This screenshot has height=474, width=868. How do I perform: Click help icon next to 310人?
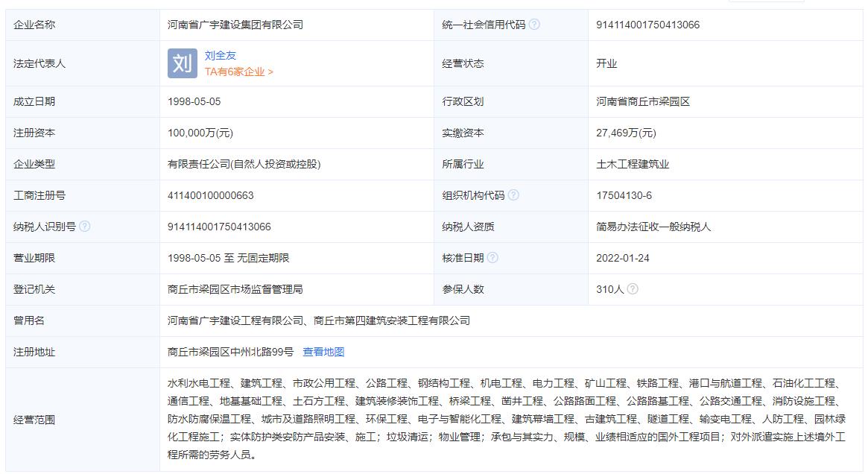(633, 288)
